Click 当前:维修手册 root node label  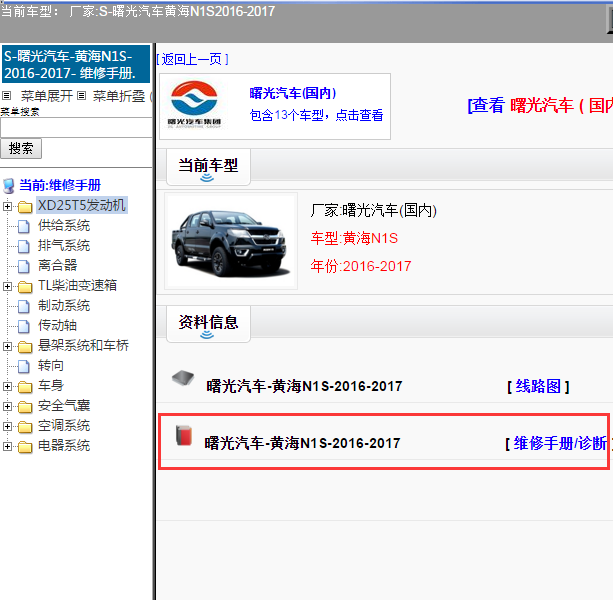60,185
